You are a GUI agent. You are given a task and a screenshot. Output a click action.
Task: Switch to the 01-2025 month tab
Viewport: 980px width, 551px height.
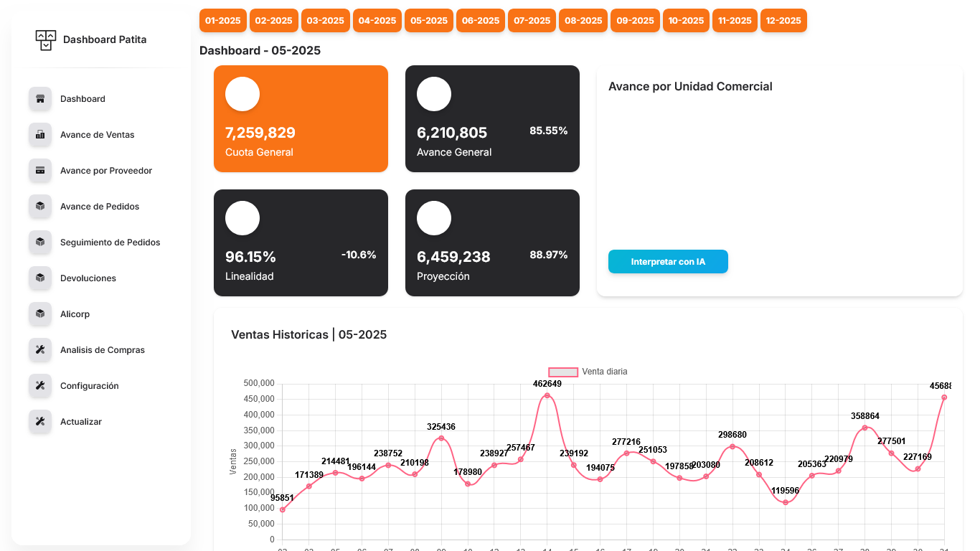pos(223,20)
